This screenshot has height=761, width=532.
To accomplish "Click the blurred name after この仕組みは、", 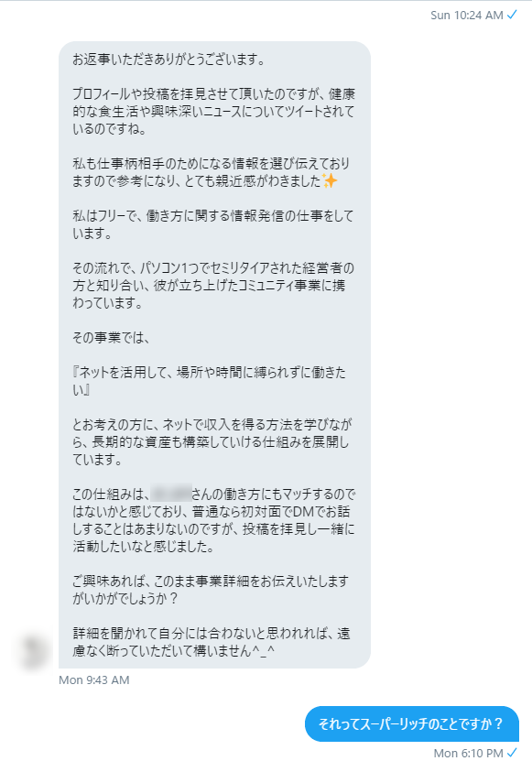I will pos(171,495).
